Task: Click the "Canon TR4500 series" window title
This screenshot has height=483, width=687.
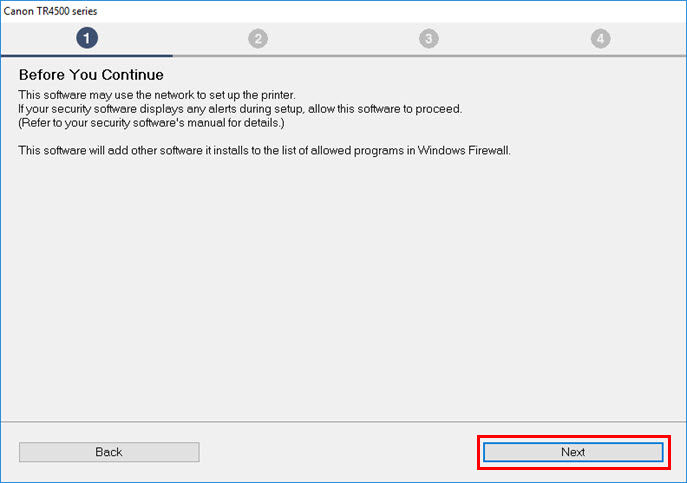Action: [51, 10]
